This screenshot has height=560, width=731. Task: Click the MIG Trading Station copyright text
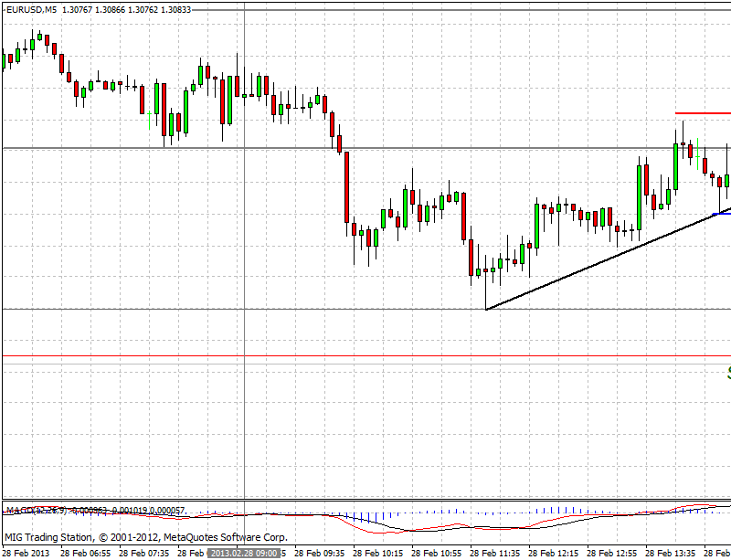146,537
